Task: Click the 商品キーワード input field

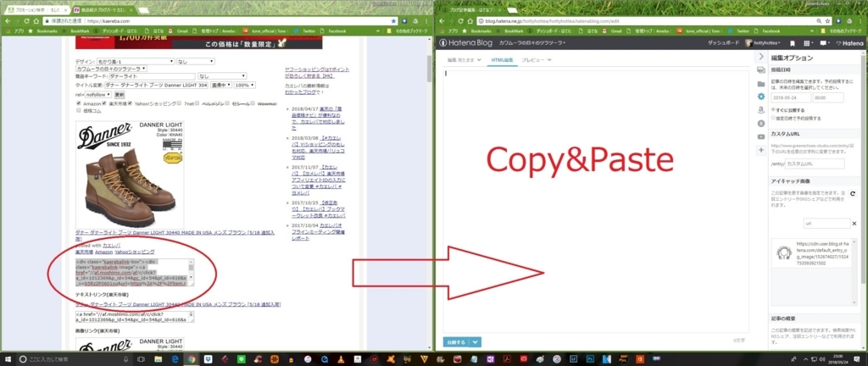Action: coord(152,76)
